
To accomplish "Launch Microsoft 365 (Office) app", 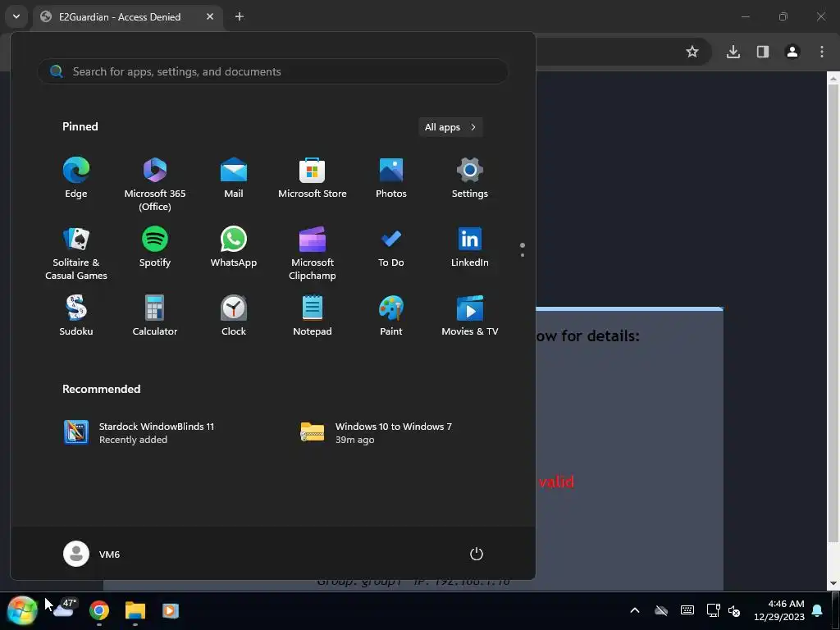I will [x=155, y=185].
